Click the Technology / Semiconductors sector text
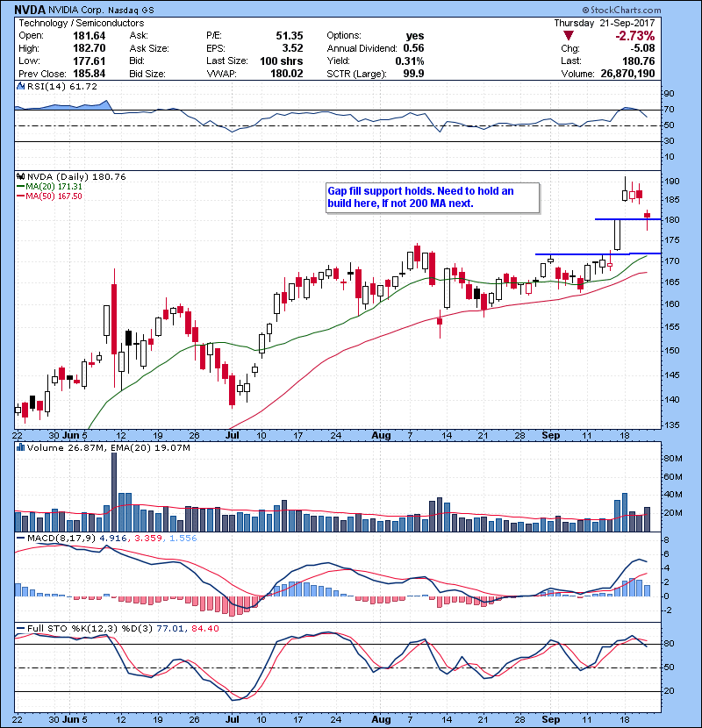 click(x=82, y=23)
